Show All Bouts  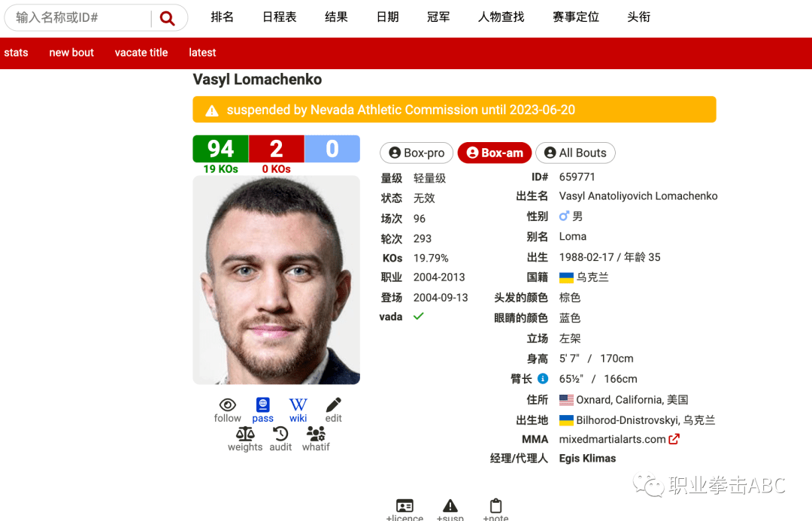(575, 153)
